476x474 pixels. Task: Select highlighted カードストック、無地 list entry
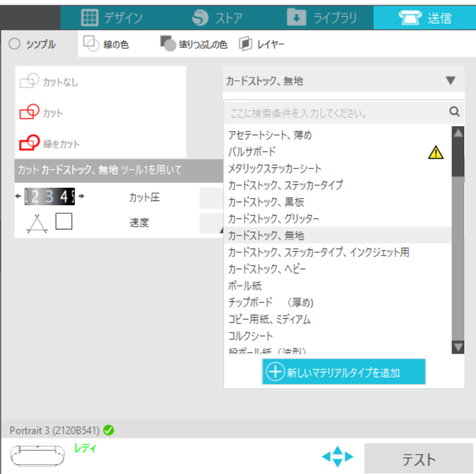point(338,236)
